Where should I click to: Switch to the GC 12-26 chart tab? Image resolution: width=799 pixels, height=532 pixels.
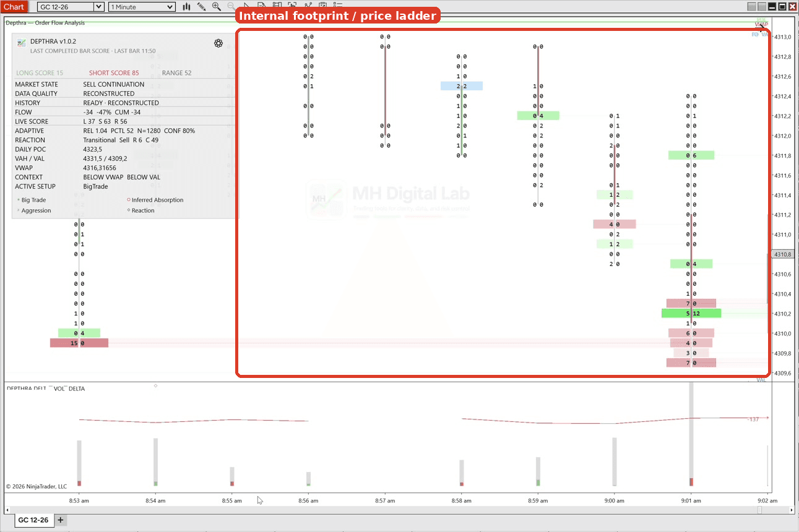click(33, 520)
